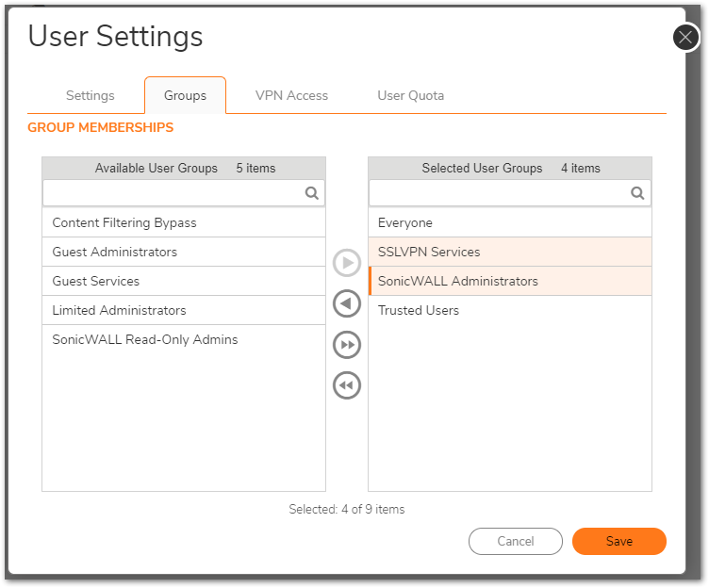
Task: Choose SonicWALL Read-Only Admins group
Action: [x=183, y=339]
